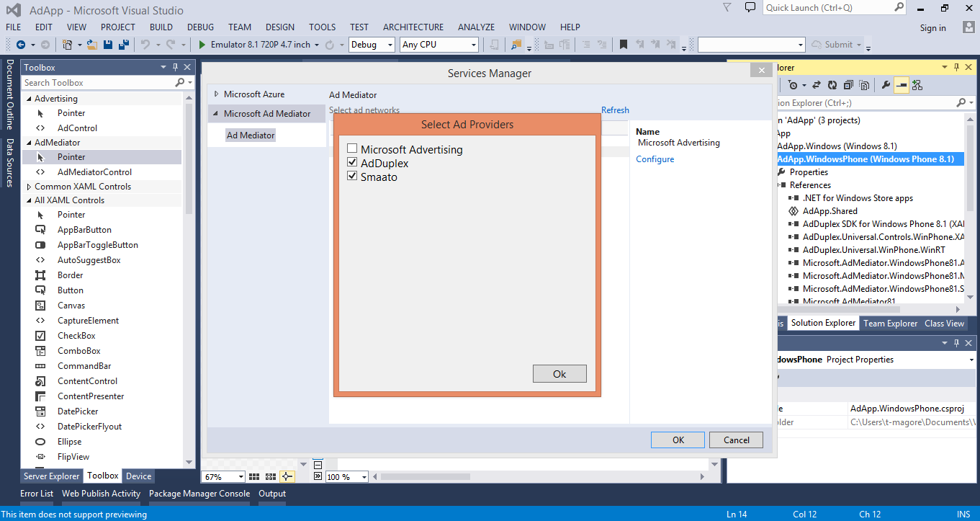Click Cancel in Services Manager dialog
The height and width of the screenshot is (521, 980).
737,440
